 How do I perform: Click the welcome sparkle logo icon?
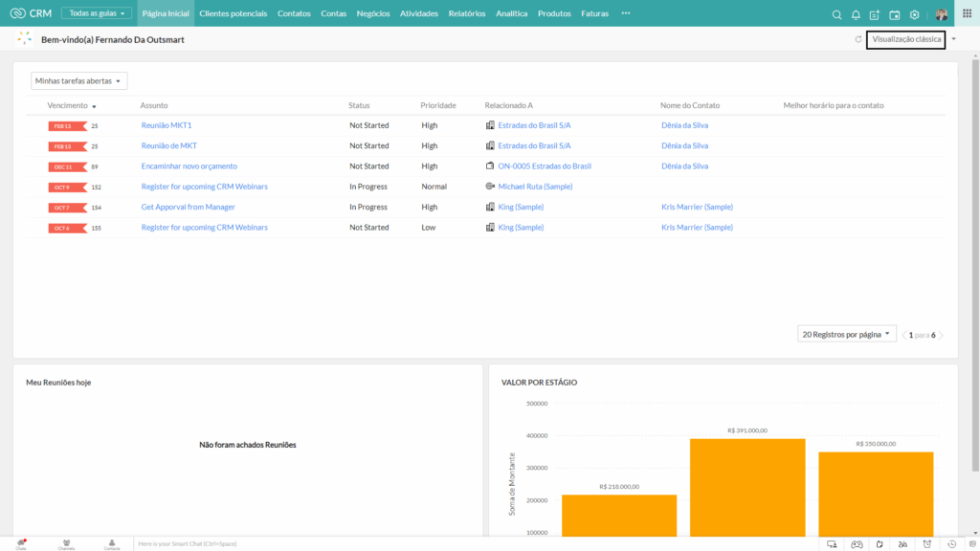pos(24,38)
